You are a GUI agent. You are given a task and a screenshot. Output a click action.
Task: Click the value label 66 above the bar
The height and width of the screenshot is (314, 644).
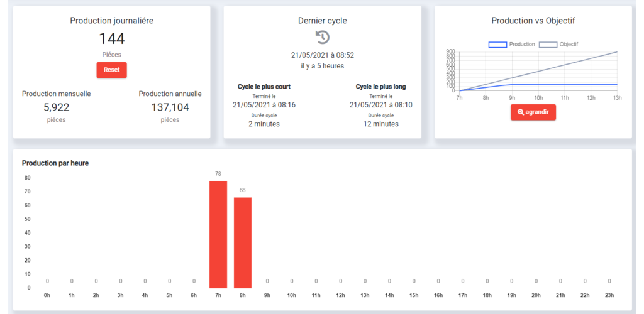(243, 190)
